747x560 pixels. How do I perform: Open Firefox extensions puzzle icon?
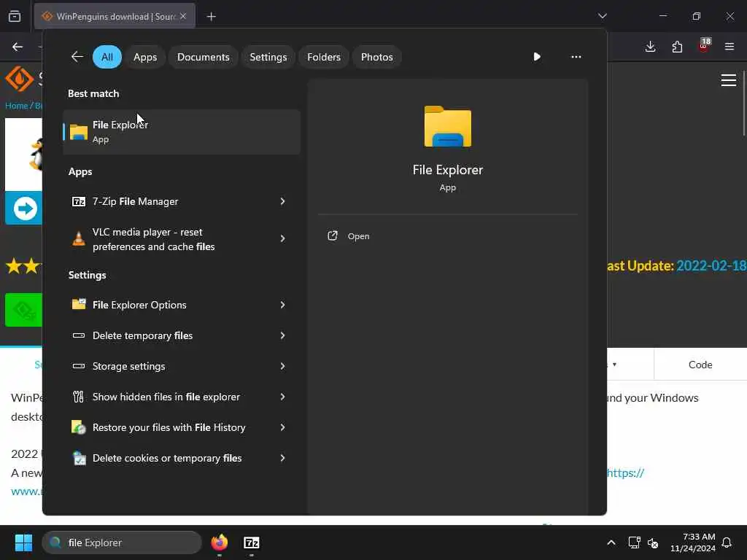tap(677, 47)
